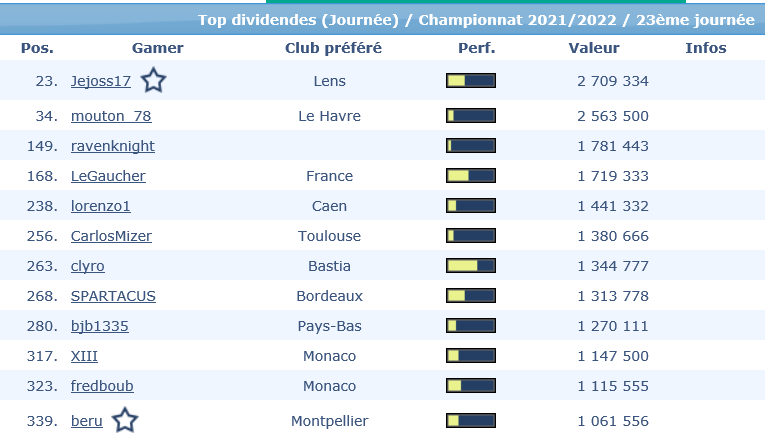The height and width of the screenshot is (446, 765).
Task: Visit fredboub's profile link
Action: 102,386
